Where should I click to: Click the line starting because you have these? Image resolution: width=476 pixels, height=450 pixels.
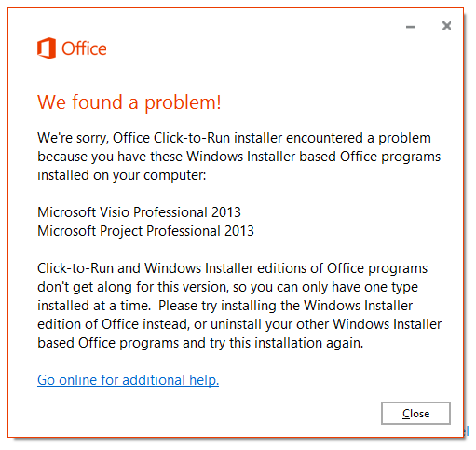point(238,157)
